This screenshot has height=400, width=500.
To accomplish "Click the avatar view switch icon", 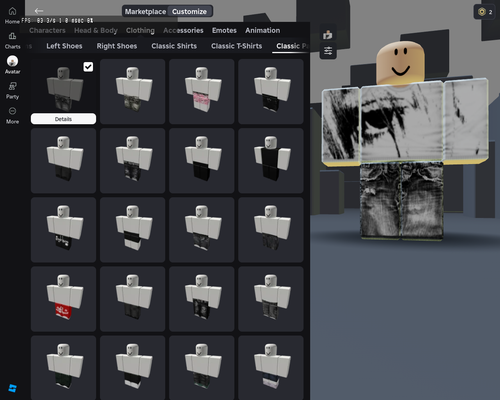I will tap(328, 35).
